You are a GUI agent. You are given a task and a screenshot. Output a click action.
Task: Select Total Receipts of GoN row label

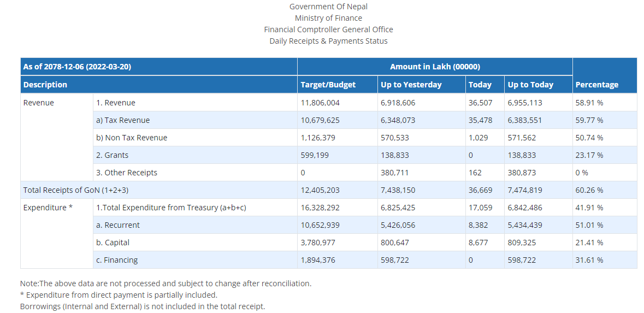(76, 190)
